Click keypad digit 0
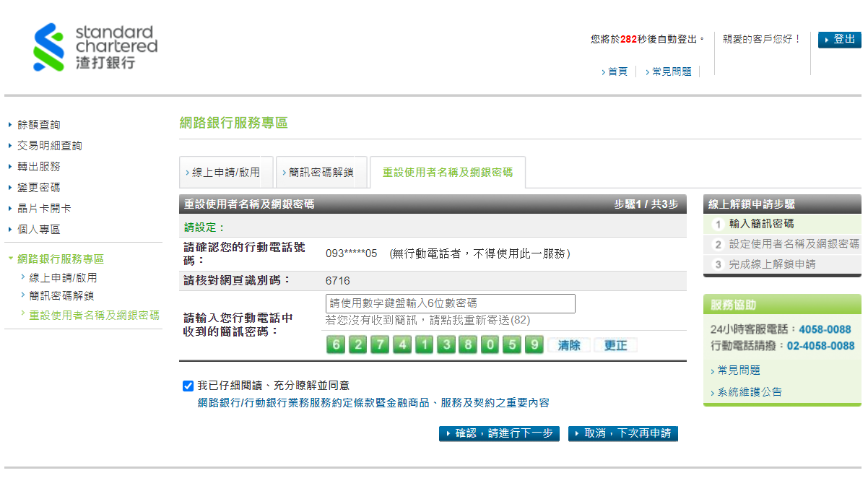Screen dimensions: 868x486 [x=490, y=344]
